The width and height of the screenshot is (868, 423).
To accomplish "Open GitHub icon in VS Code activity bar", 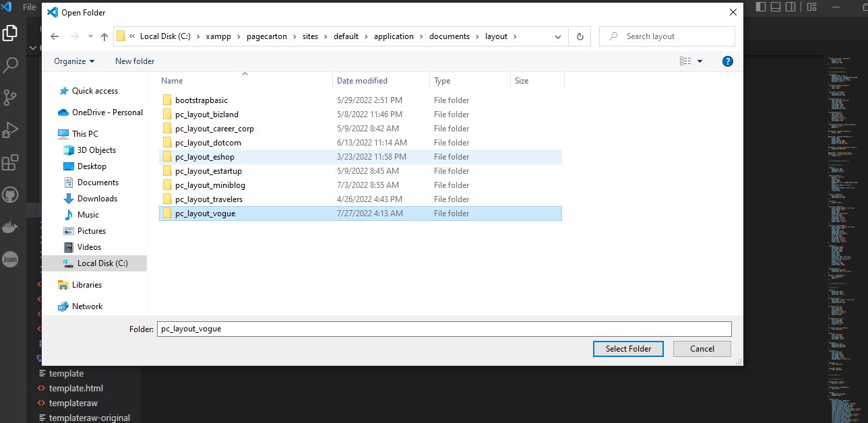I will (x=10, y=195).
